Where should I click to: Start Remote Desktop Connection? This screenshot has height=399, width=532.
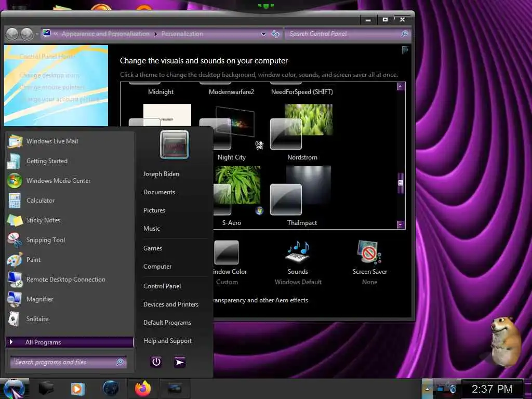(70, 279)
